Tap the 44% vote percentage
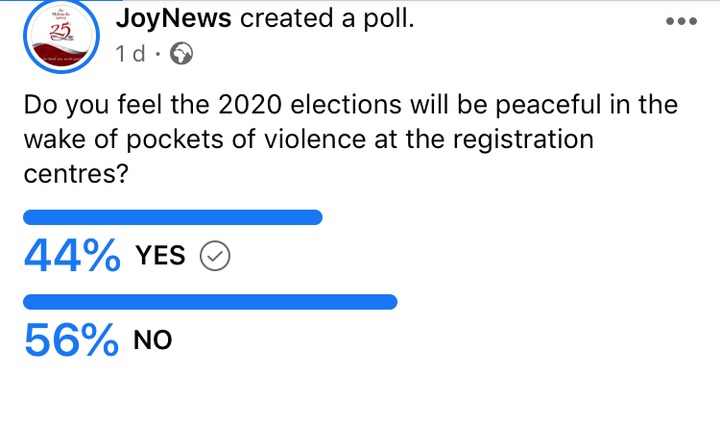Screen dimensions: 720x426 point(72,255)
